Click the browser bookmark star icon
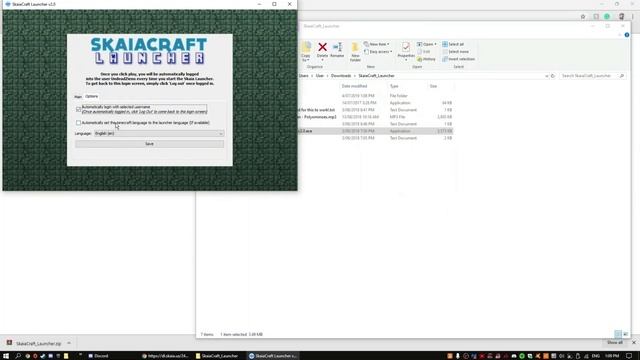The width and height of the screenshot is (640, 360). click(583, 17)
